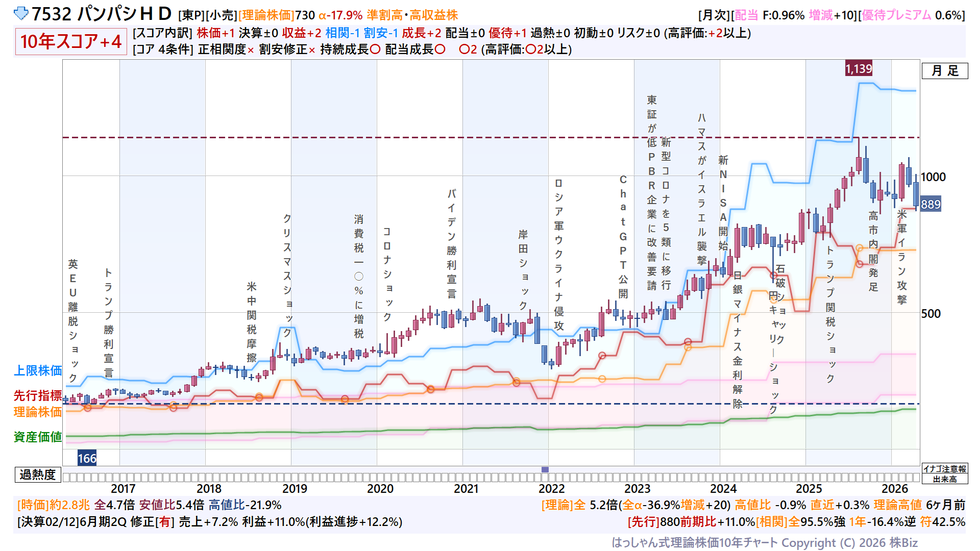Image resolution: width=980 pixels, height=551 pixels.
Task: Click the 2020 year label
Action: 380,489
